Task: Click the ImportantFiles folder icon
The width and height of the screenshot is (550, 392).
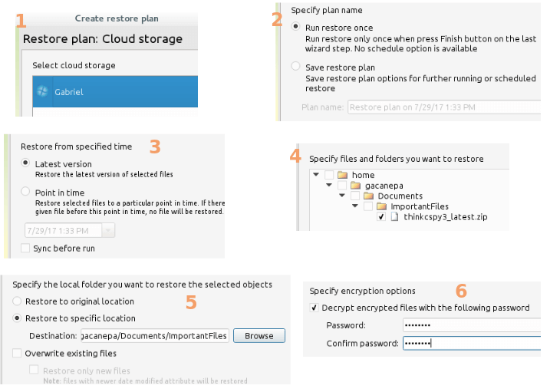Action: (x=381, y=206)
